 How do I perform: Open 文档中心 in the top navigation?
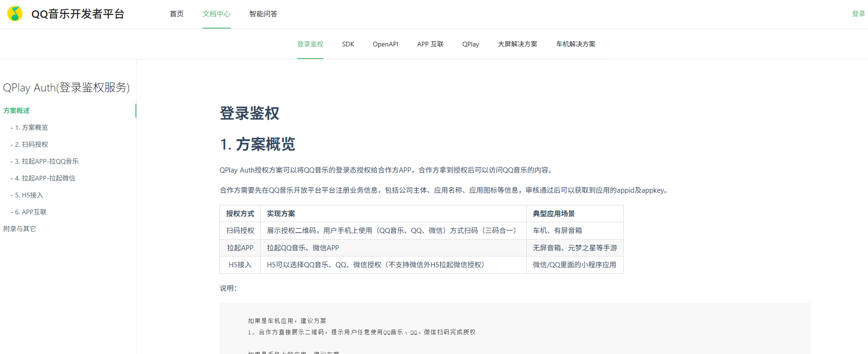pos(217,14)
